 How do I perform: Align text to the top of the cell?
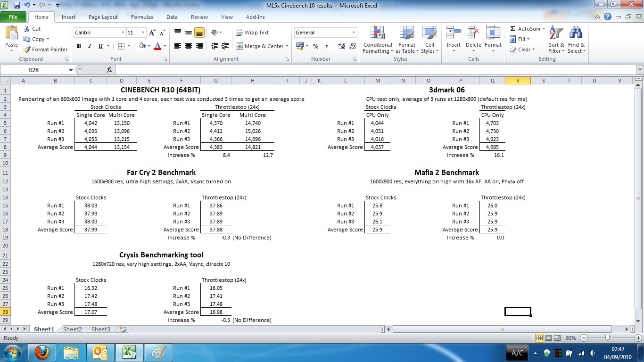tap(178, 33)
